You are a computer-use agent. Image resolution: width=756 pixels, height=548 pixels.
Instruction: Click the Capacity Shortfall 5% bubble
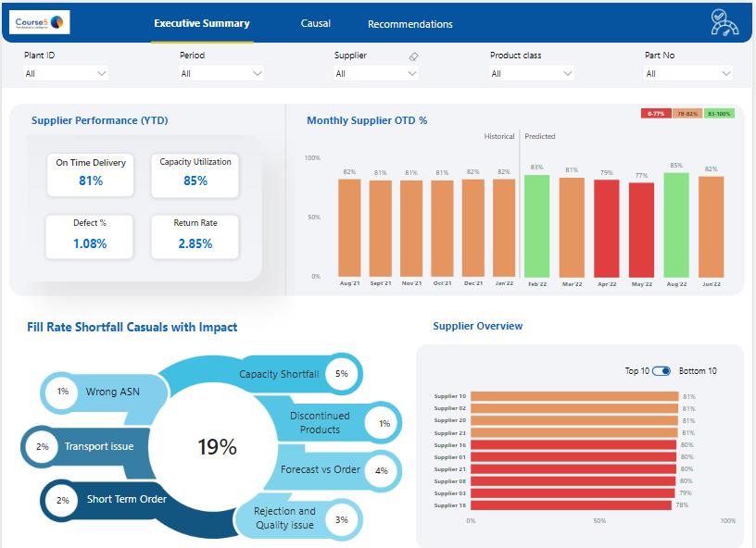point(341,374)
